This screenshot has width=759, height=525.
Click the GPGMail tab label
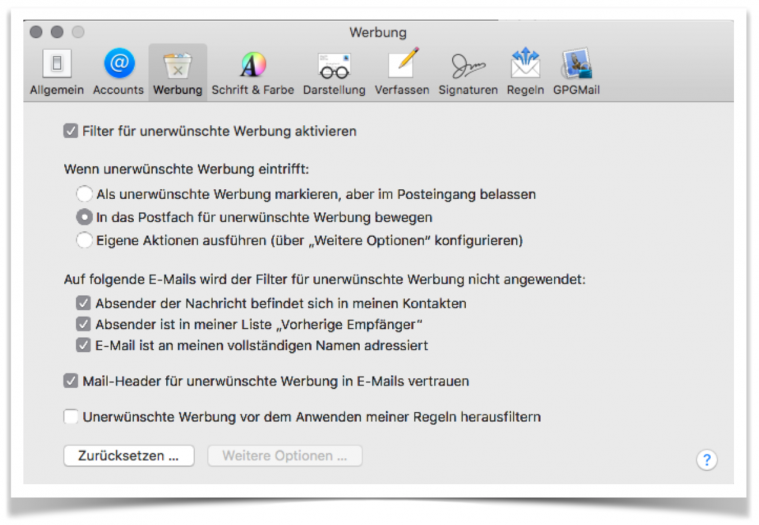(577, 90)
